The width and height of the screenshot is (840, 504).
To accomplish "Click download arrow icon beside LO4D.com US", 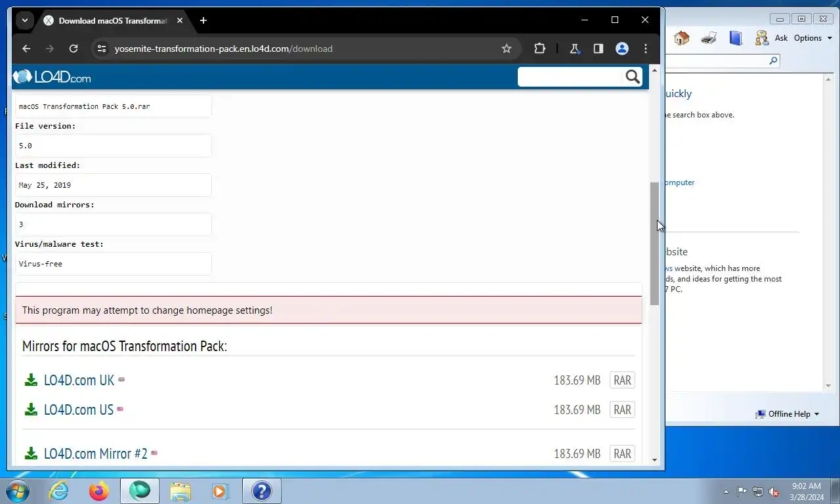I will coord(31,409).
